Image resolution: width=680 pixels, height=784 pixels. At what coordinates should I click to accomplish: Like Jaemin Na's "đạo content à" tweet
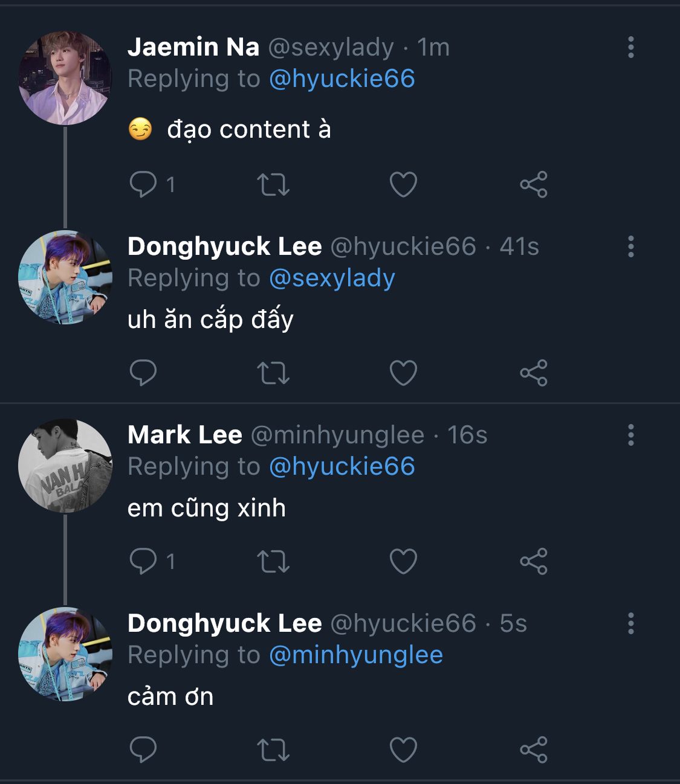[x=403, y=185]
